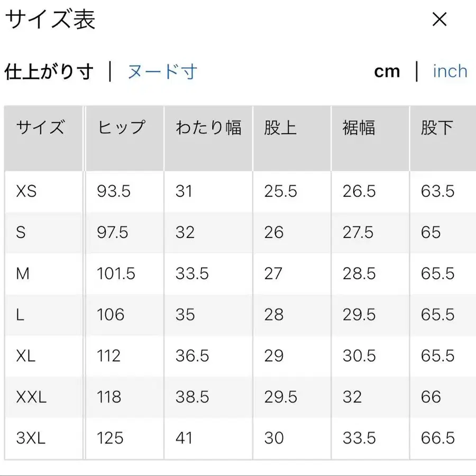The width and height of the screenshot is (476, 476).
Task: Switch measurement view to ヌード寸
Action: (161, 71)
